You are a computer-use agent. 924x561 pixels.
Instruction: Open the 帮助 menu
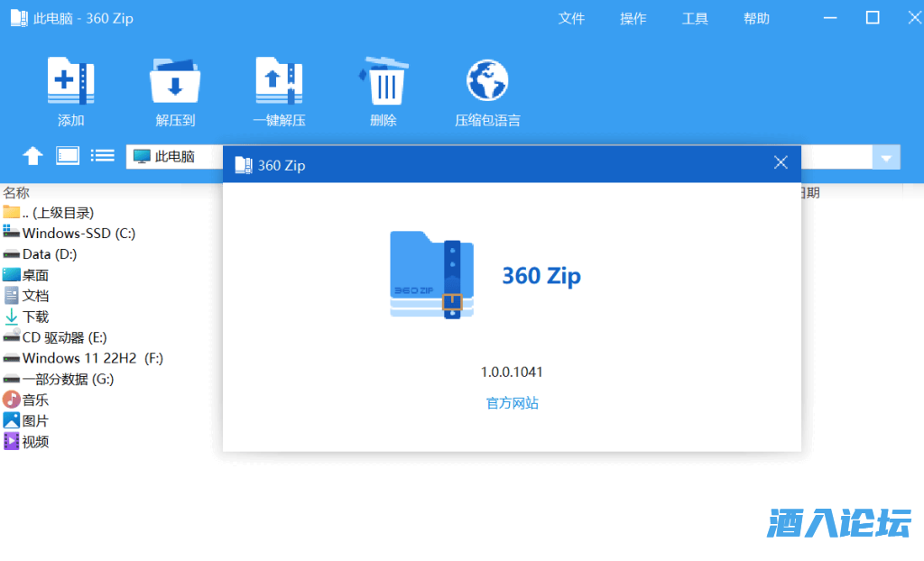click(x=756, y=19)
